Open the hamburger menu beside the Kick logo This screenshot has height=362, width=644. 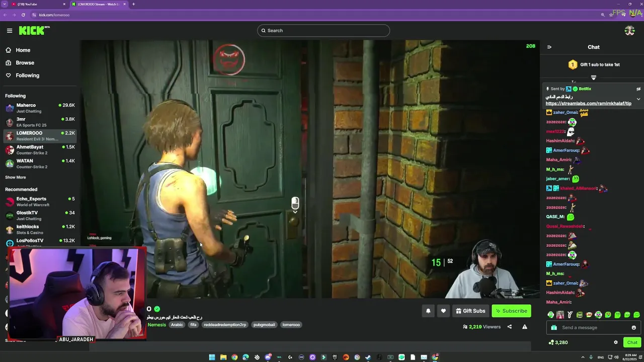coord(10,31)
